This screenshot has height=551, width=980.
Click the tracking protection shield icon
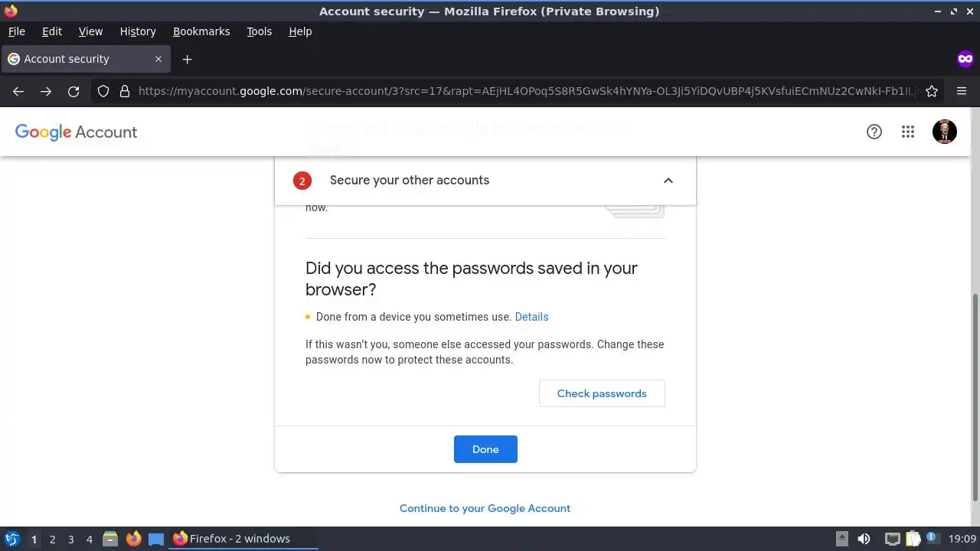point(103,91)
